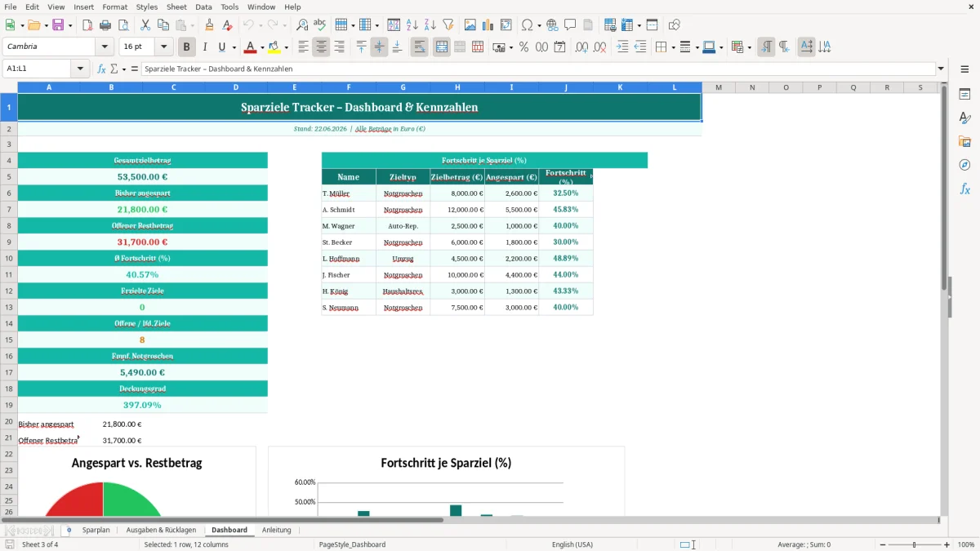980x551 pixels.
Task: Open the underline style dropdown arrow
Action: point(234,47)
